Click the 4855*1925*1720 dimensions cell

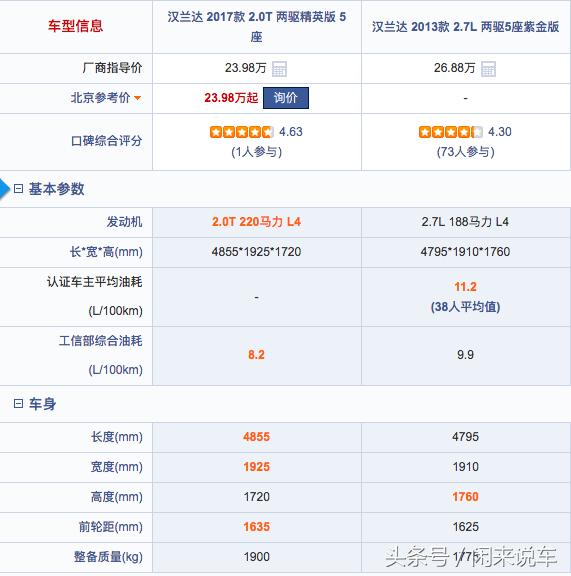[256, 252]
